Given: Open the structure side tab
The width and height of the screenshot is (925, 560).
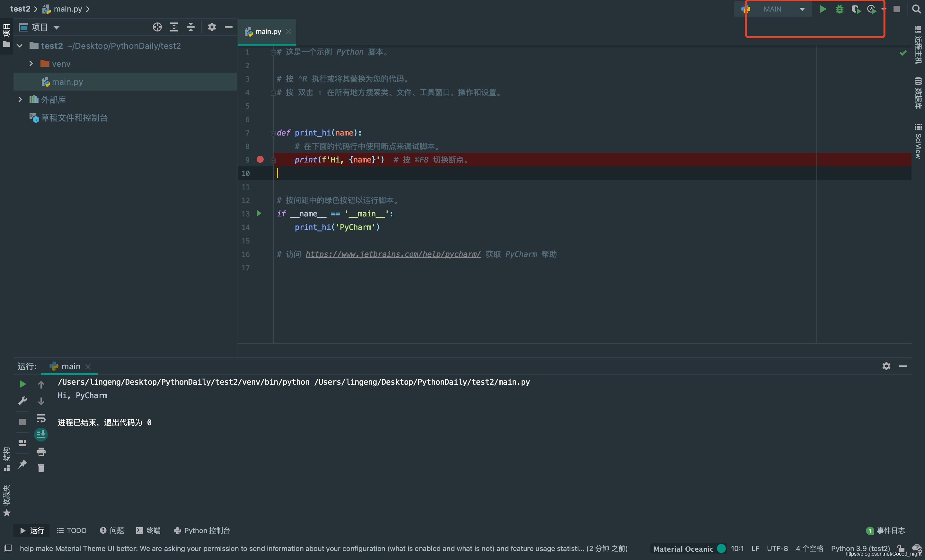Looking at the screenshot, I should 6,459.
